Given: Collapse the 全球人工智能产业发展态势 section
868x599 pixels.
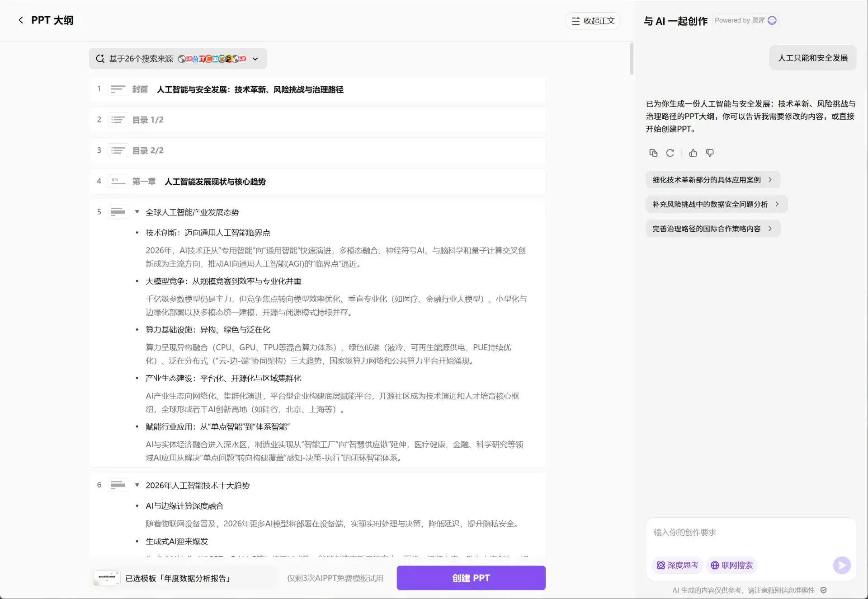Looking at the screenshot, I should coord(137,212).
